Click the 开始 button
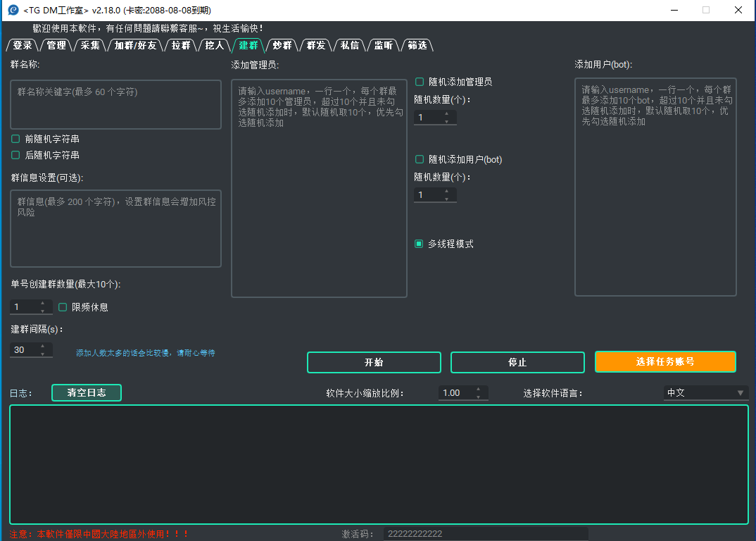This screenshot has width=756, height=541. [374, 363]
